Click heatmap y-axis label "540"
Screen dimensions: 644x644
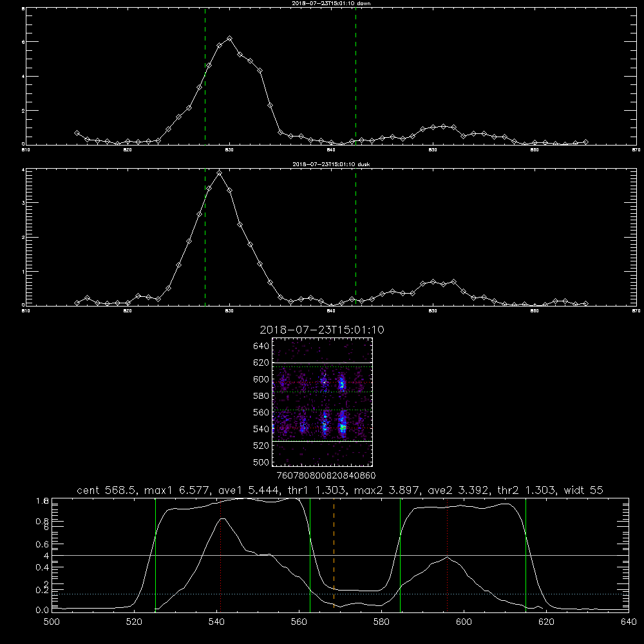click(x=261, y=429)
